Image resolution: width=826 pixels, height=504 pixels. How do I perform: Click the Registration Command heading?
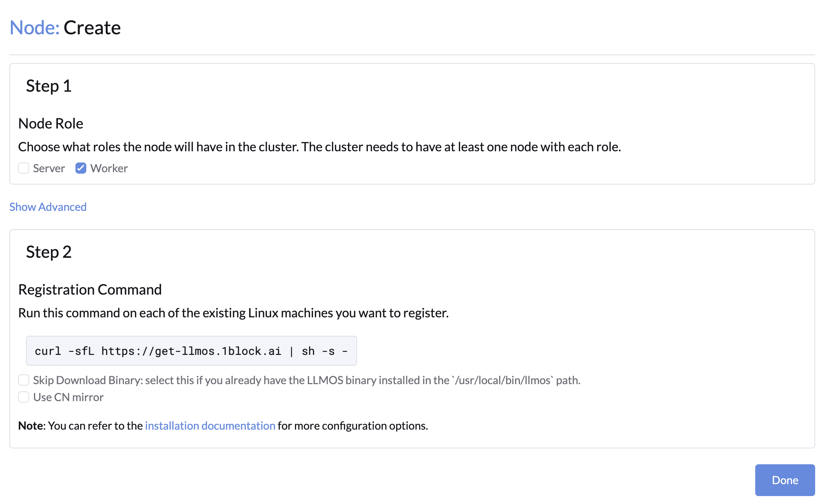[90, 290]
